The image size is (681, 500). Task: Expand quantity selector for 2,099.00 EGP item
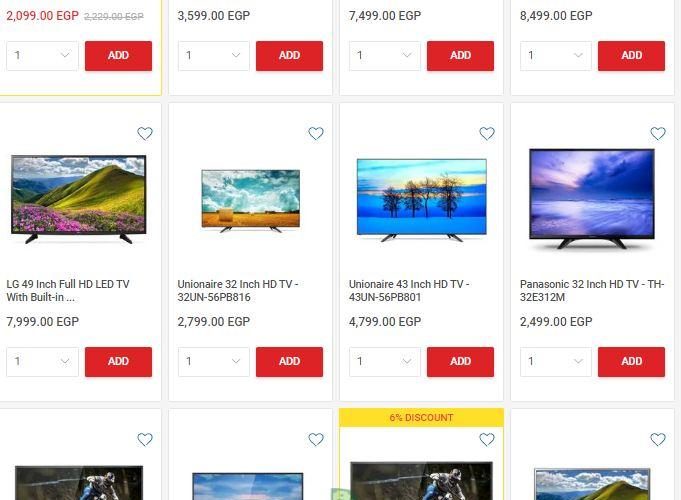[42, 56]
